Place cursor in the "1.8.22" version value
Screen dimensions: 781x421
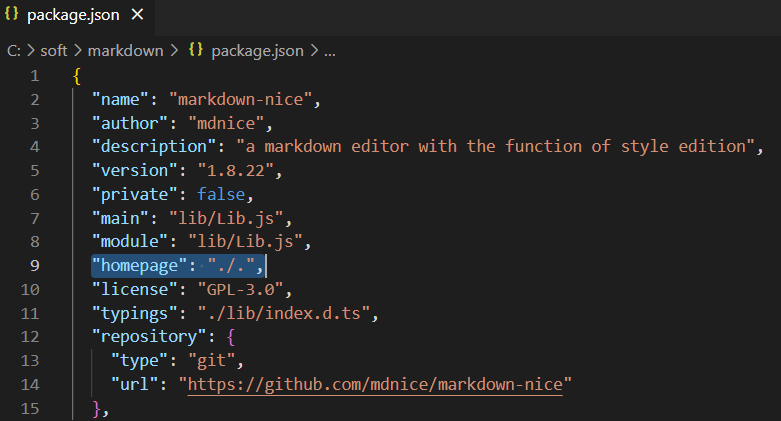236,171
